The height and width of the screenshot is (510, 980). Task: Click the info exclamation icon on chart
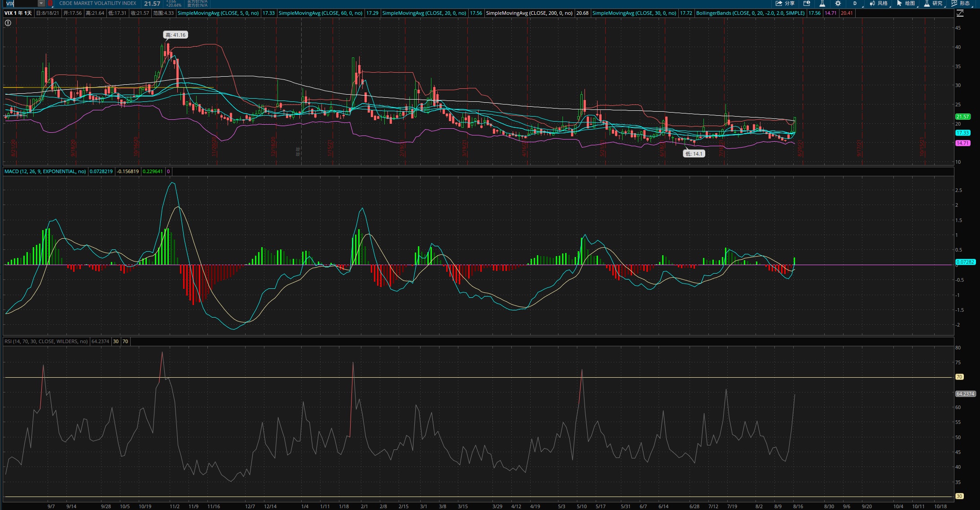[8, 22]
